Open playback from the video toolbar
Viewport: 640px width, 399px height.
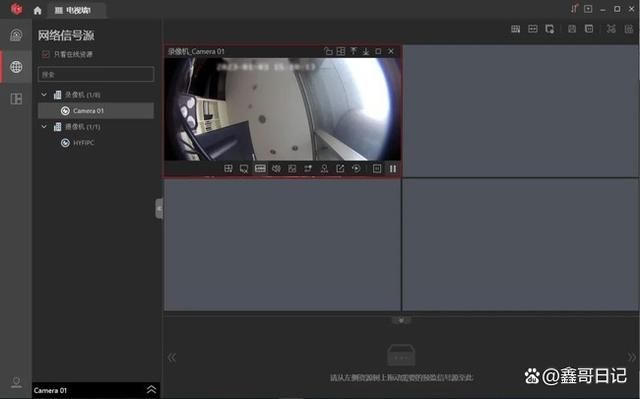tap(356, 168)
